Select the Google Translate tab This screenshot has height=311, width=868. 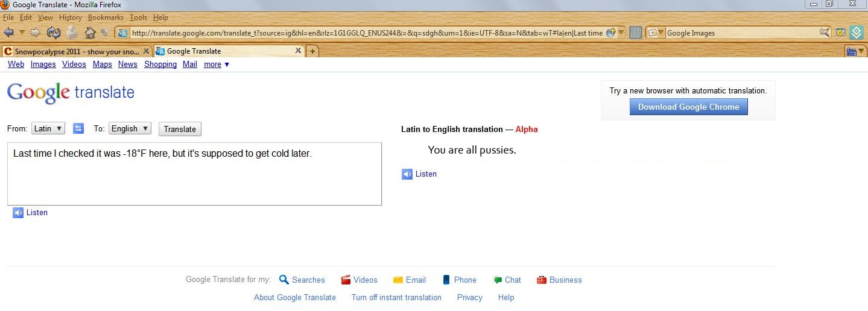coord(229,51)
